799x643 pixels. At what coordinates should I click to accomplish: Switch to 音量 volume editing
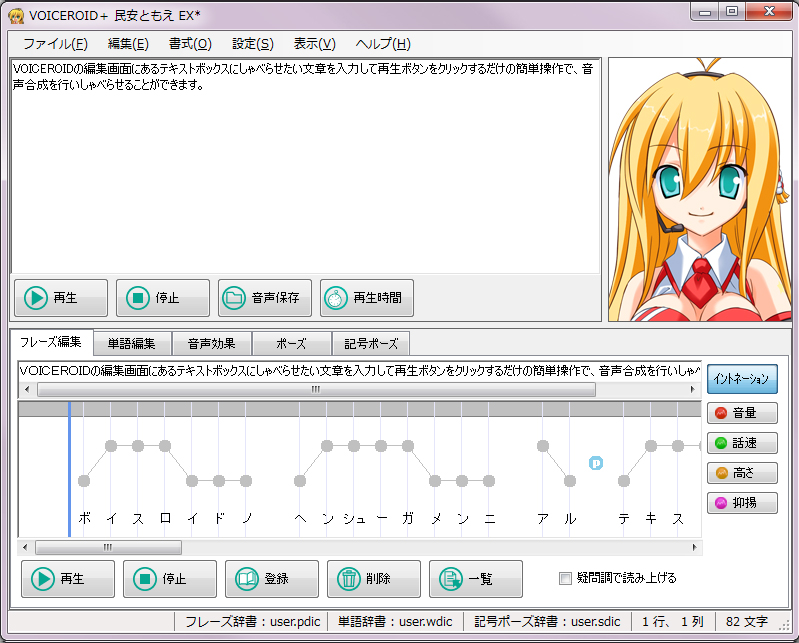pyautogui.click(x=742, y=413)
